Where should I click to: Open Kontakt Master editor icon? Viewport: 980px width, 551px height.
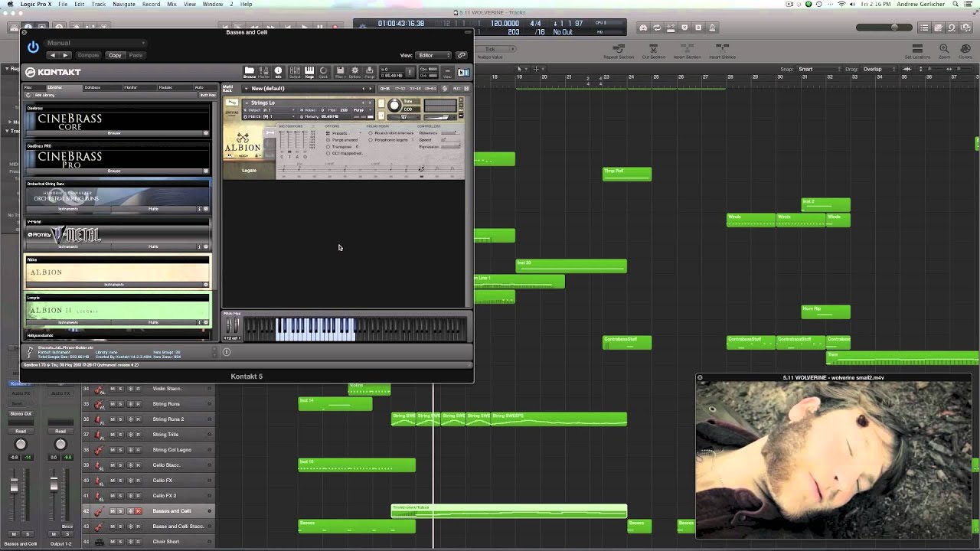pyautogui.click(x=264, y=72)
